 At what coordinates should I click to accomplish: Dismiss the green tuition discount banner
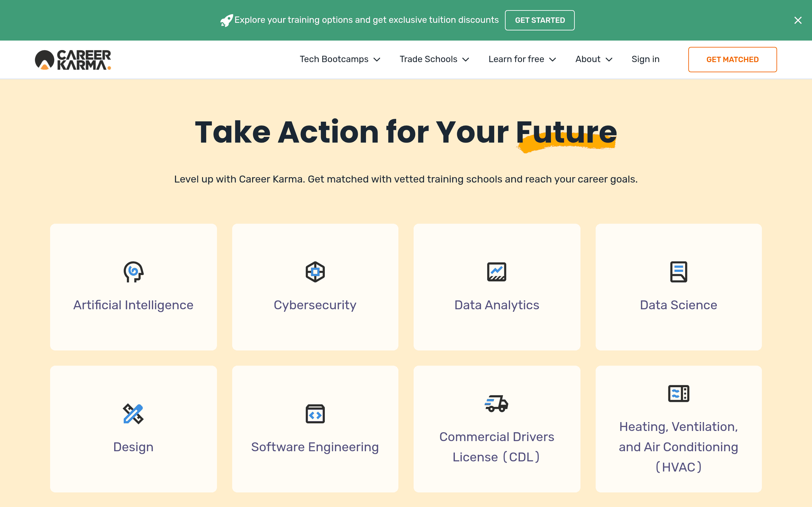[798, 21]
